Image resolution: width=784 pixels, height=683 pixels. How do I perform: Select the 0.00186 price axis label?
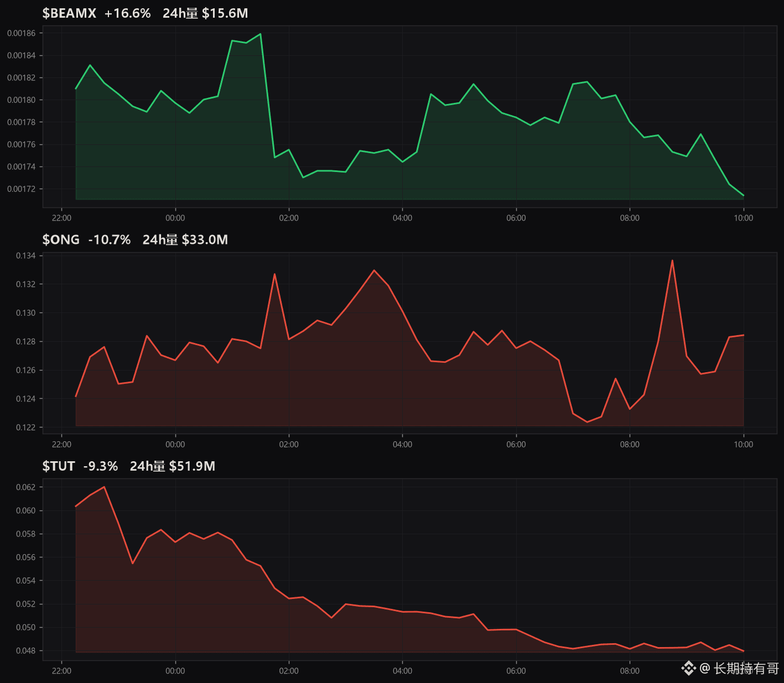coord(22,33)
